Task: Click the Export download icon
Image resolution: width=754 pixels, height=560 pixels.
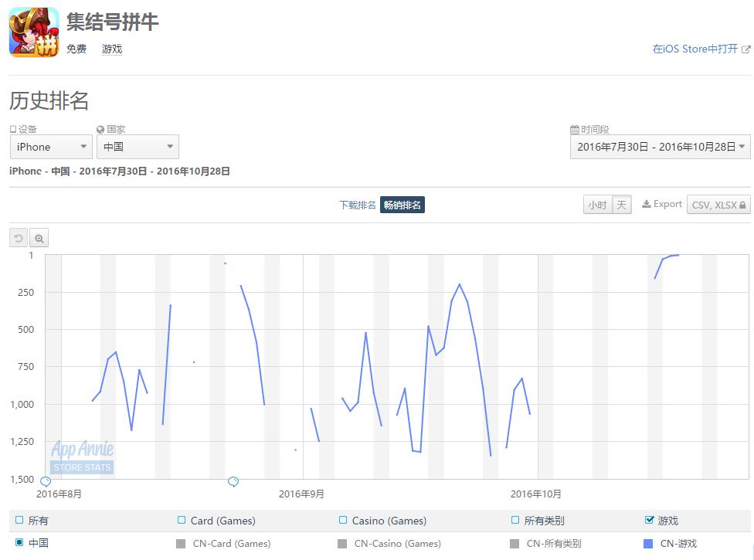Action: coord(647,204)
